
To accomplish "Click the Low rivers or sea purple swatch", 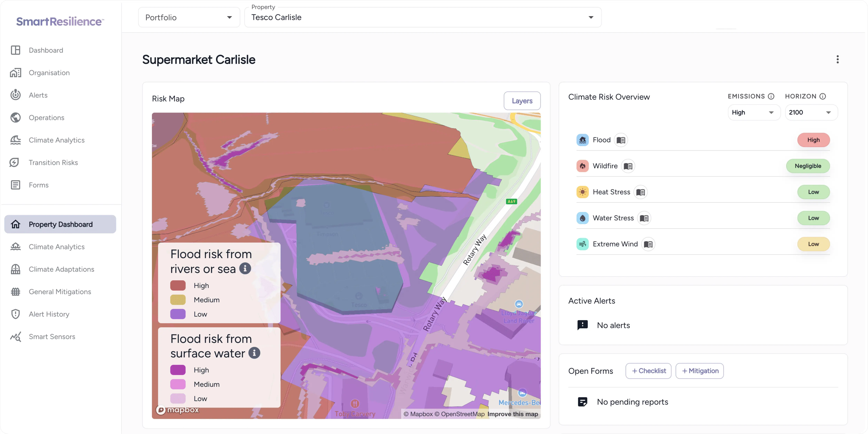I will [x=178, y=314].
